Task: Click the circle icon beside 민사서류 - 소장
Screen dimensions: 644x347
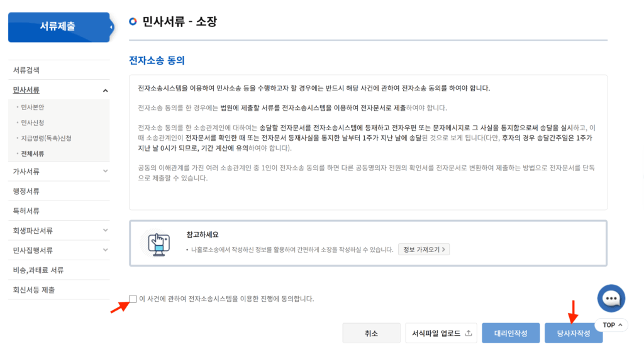Action: (x=133, y=21)
